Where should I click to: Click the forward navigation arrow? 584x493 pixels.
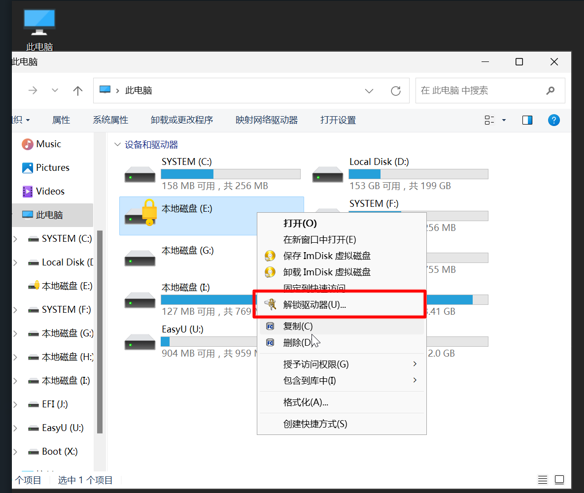(33, 90)
